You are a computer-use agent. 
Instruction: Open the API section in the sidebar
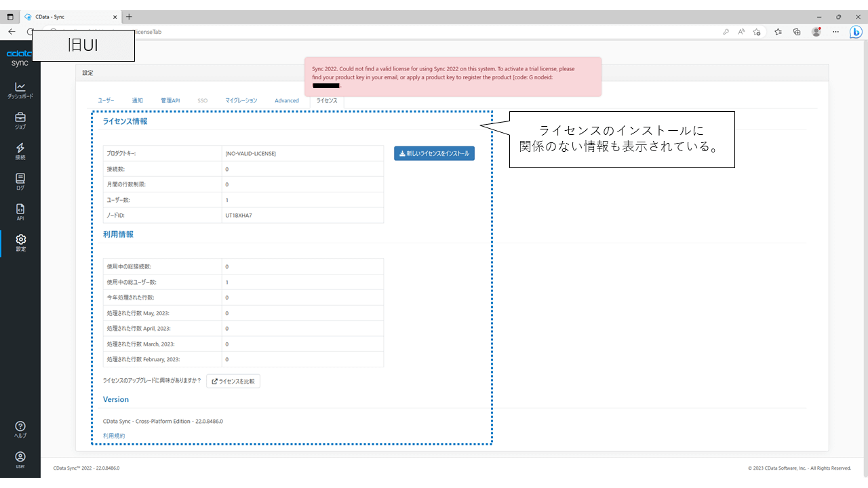click(20, 213)
